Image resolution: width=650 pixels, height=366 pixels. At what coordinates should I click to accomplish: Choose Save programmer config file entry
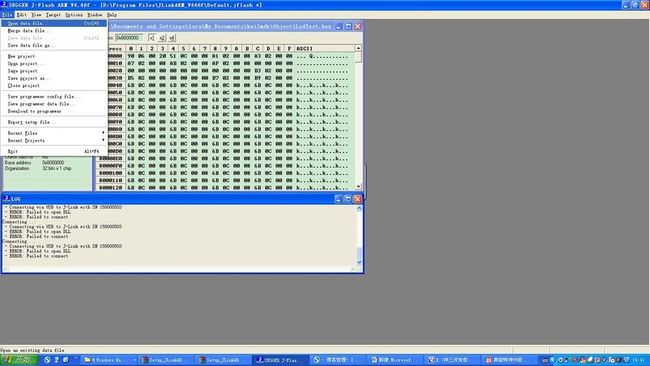pyautogui.click(x=54, y=97)
